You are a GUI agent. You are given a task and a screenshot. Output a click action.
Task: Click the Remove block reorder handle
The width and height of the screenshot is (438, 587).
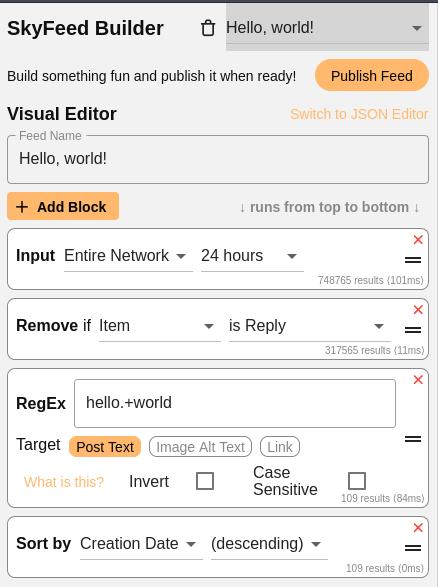pyautogui.click(x=413, y=329)
